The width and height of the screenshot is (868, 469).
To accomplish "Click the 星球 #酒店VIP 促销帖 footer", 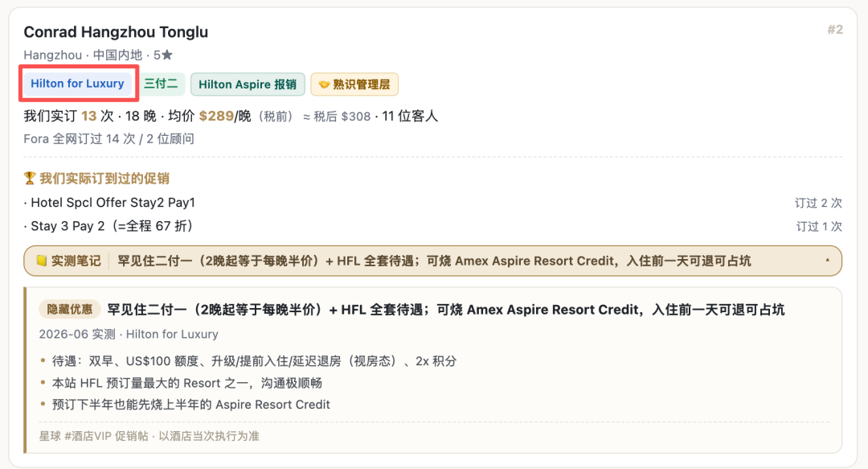I will [149, 436].
